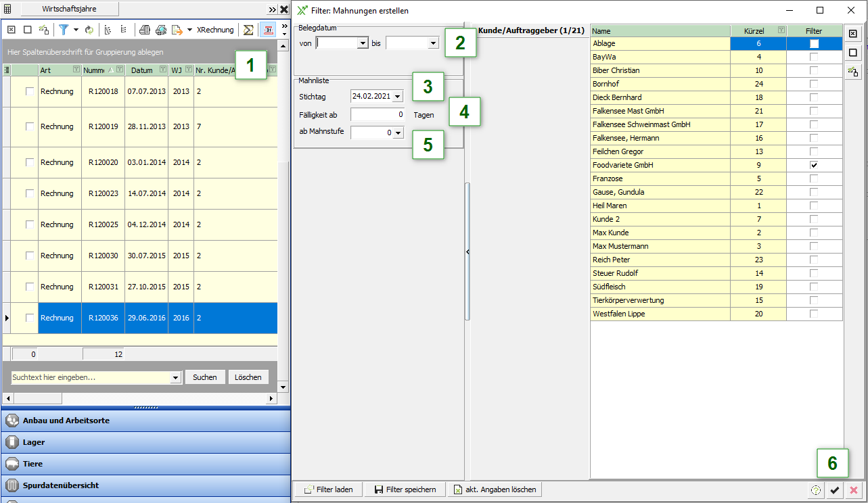The image size is (868, 503).
Task: Tick the checkbox on invoice R120018 row
Action: point(30,91)
